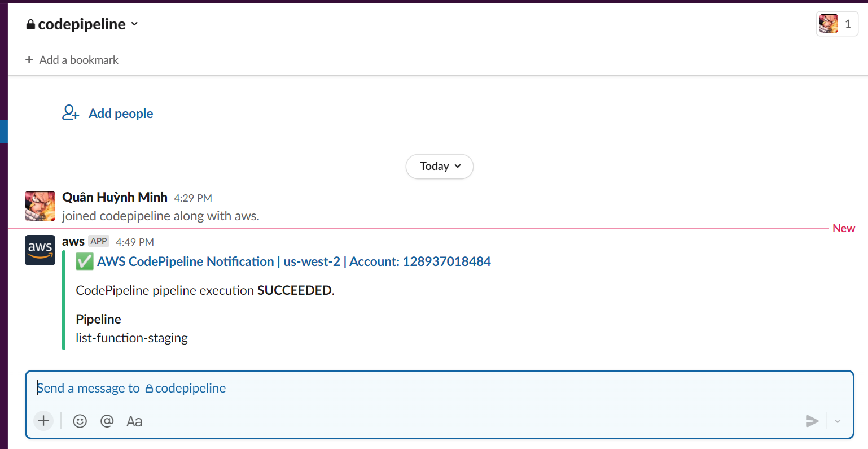The image size is (868, 449).
Task: Click the plus icon beside Add a bookmark
Action: pos(29,60)
